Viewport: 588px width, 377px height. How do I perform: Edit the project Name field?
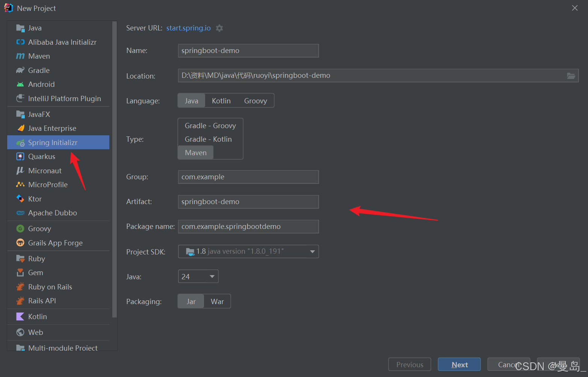(x=248, y=51)
